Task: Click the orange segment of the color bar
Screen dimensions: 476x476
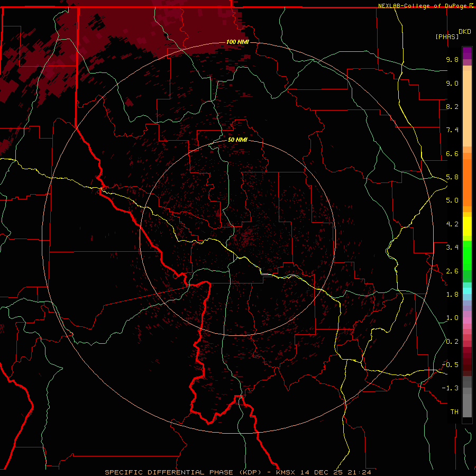Action: click(467, 182)
